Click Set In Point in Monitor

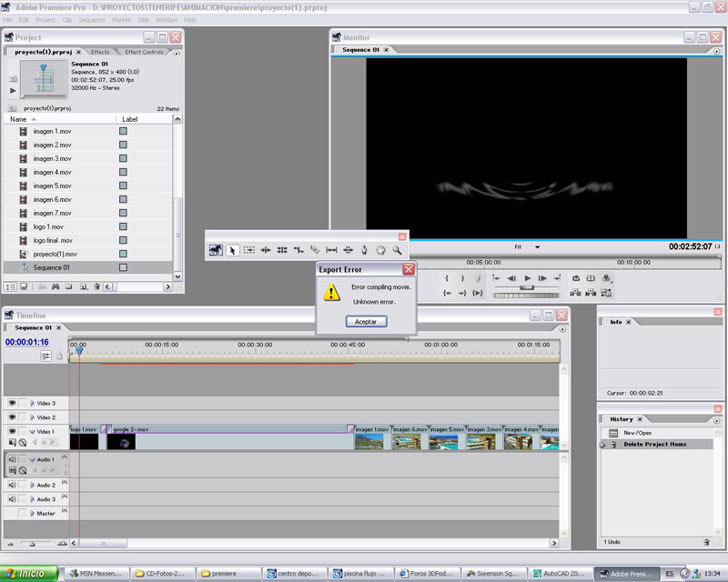[x=447, y=278]
